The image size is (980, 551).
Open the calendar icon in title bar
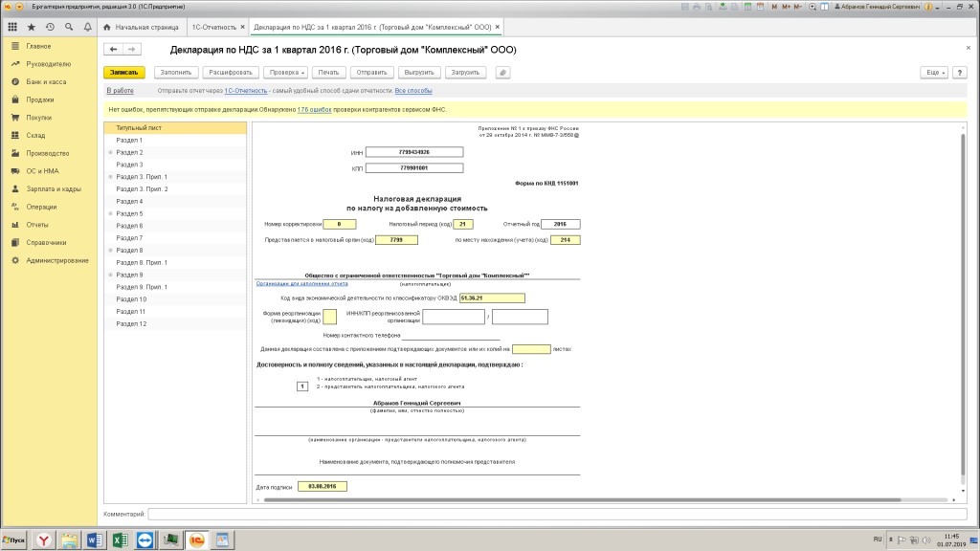point(760,7)
